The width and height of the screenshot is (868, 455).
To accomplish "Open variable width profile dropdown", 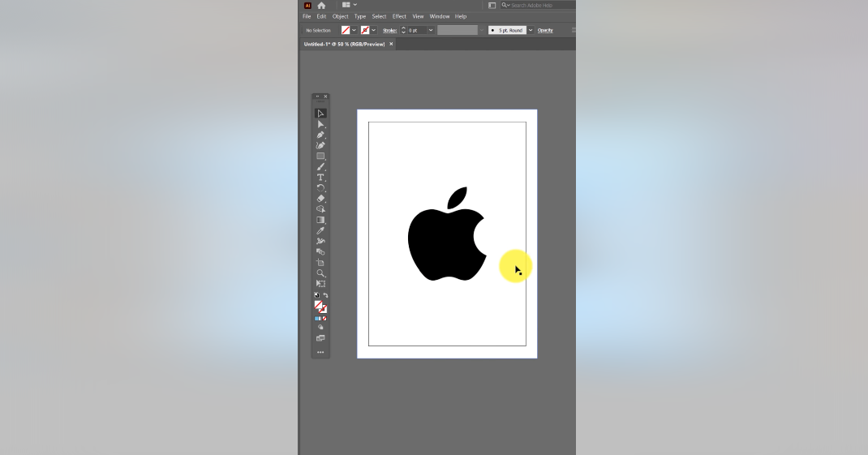I will (x=482, y=30).
